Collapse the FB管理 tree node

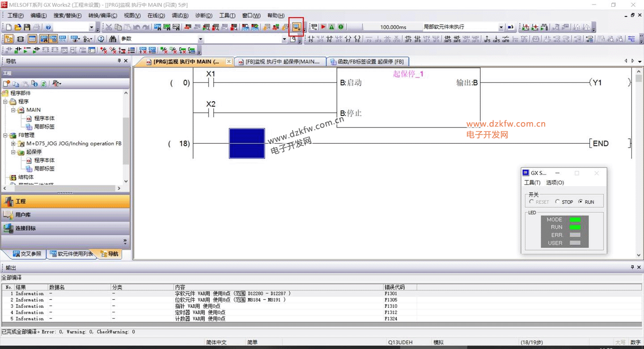click(x=5, y=135)
